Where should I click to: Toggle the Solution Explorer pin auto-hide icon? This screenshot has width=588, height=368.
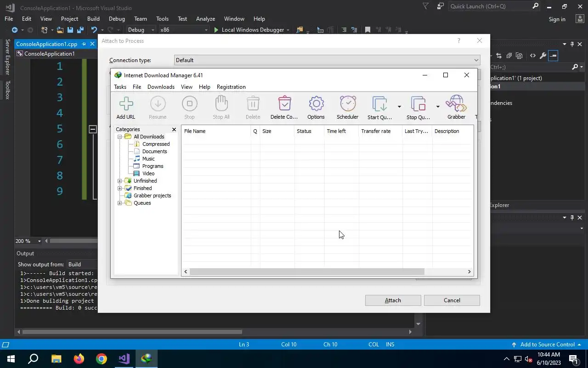coord(572,44)
